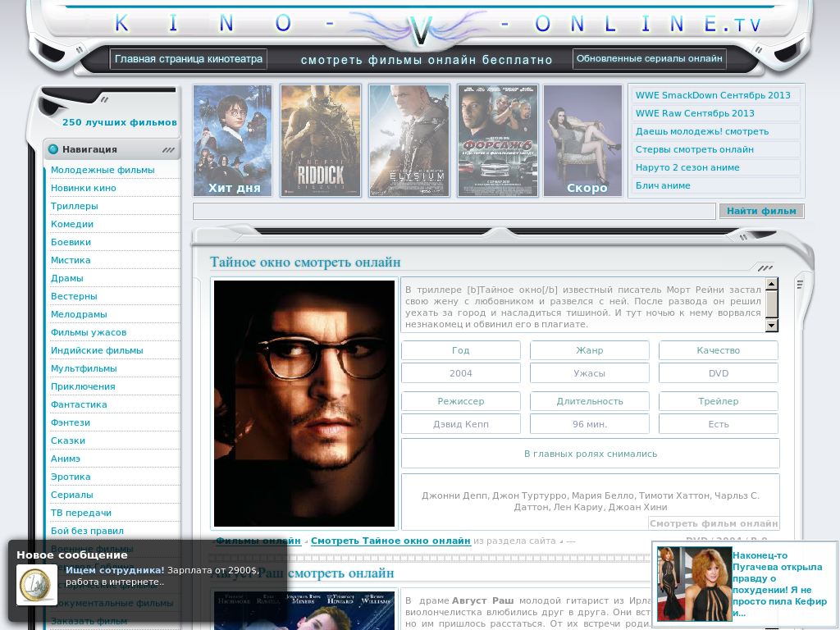Select Молодежные фильмы category
Viewport: 840px width, 630px height.
[103, 170]
